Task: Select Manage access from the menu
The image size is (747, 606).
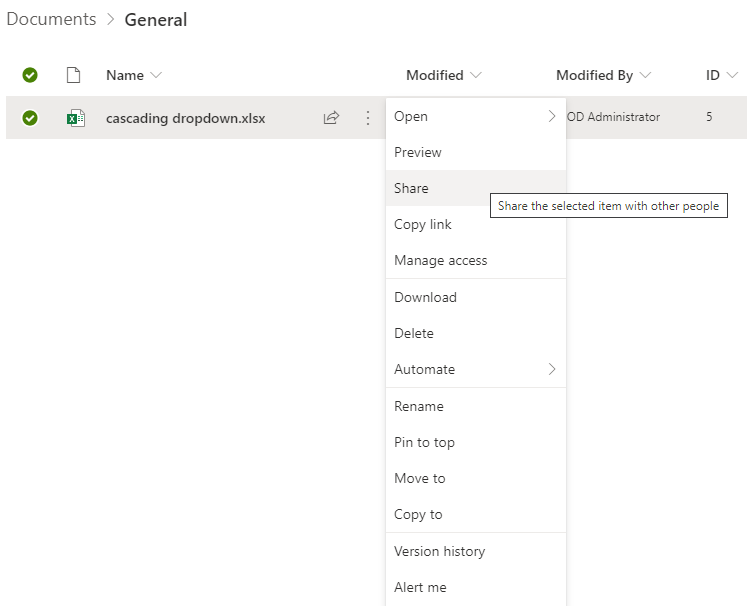Action: click(476, 261)
